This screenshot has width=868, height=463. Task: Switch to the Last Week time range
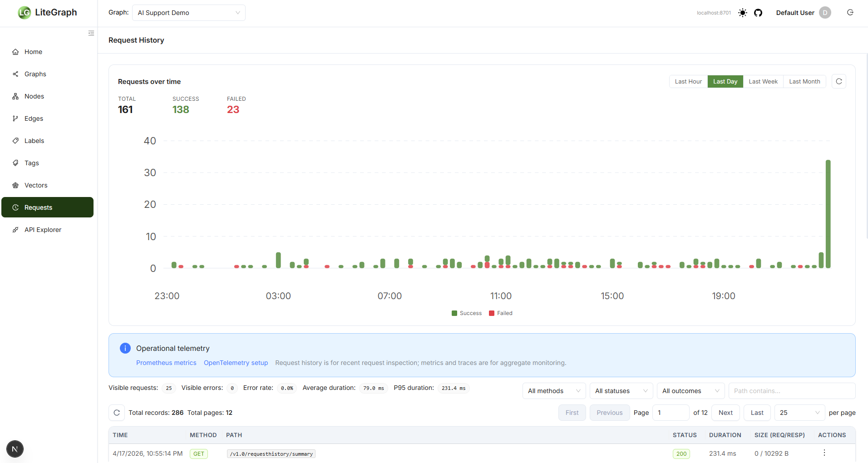[763, 81]
